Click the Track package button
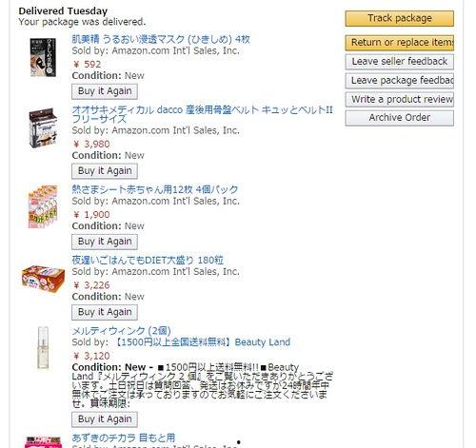 (x=400, y=18)
